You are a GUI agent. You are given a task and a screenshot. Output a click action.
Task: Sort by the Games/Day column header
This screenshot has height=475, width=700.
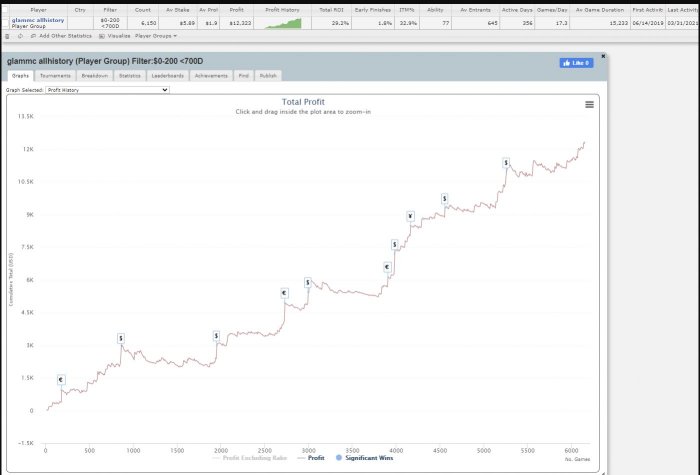(552, 10)
